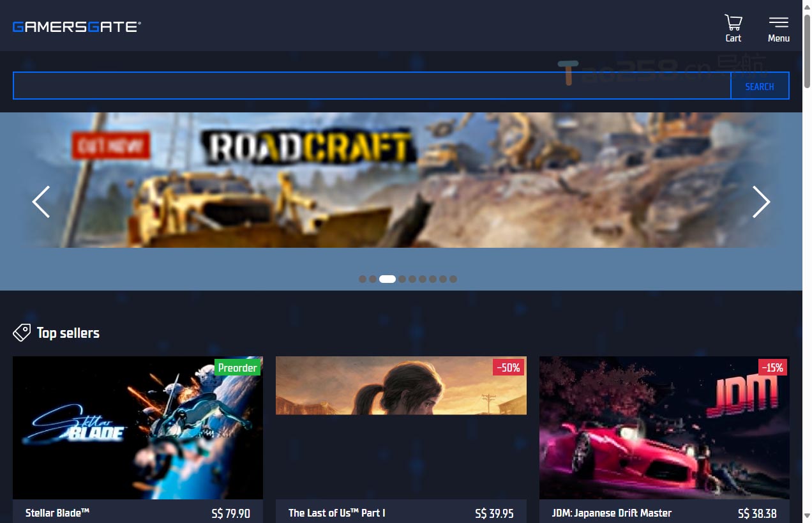Click The Last of Us™ Part I title
This screenshot has width=812, height=523.
point(336,513)
